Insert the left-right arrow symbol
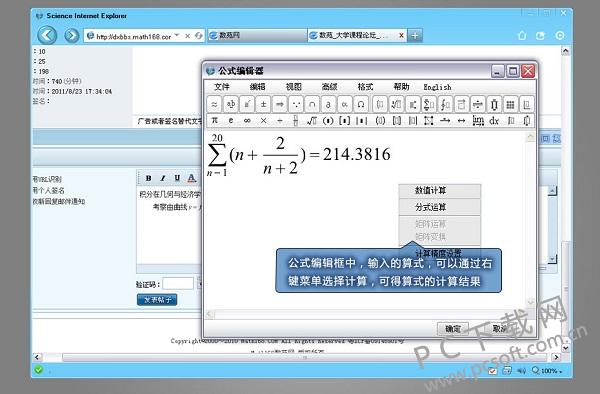 (461, 120)
